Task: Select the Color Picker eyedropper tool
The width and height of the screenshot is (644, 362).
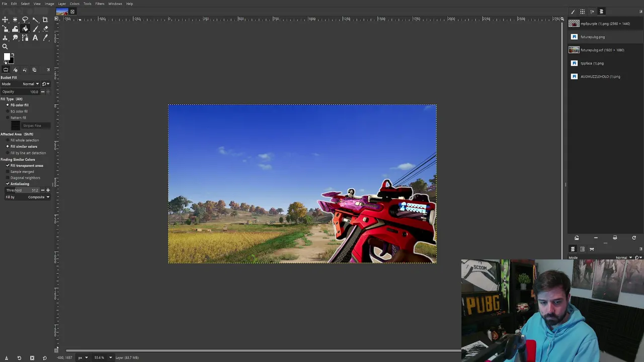Action: (x=45, y=38)
